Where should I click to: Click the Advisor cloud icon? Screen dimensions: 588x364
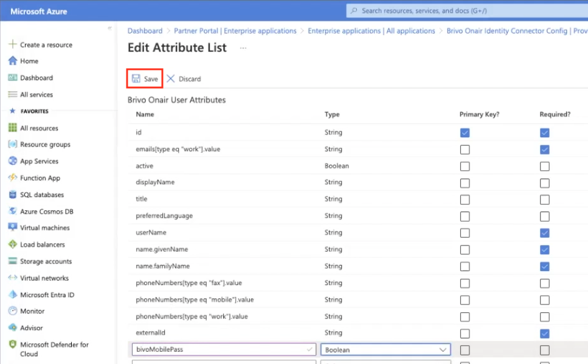tap(13, 328)
